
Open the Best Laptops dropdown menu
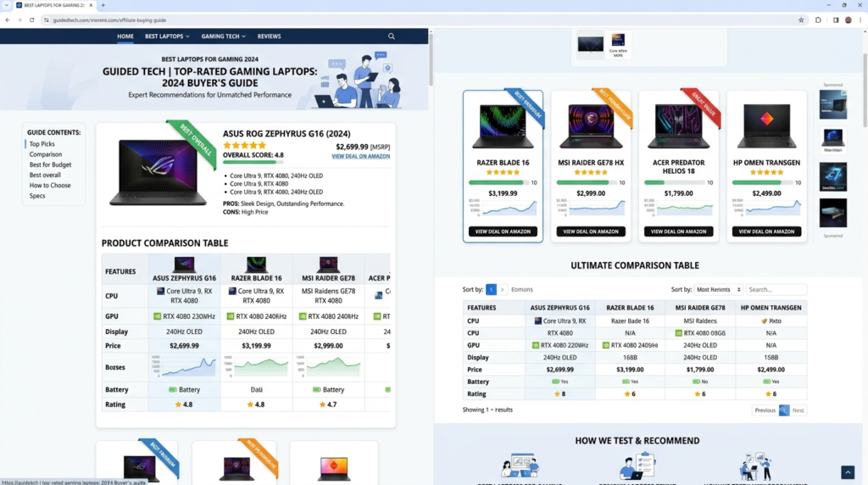[167, 36]
